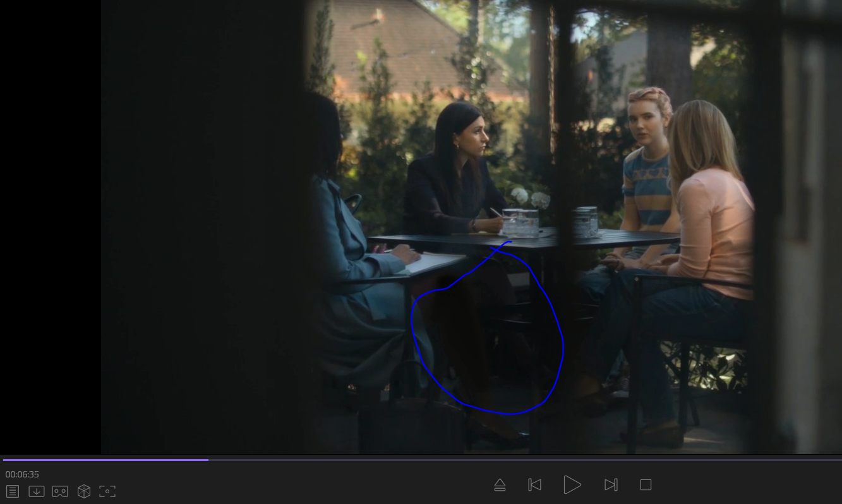The image size is (842, 504).
Task: Click the capture frame screenshot icon
Action: point(107,491)
